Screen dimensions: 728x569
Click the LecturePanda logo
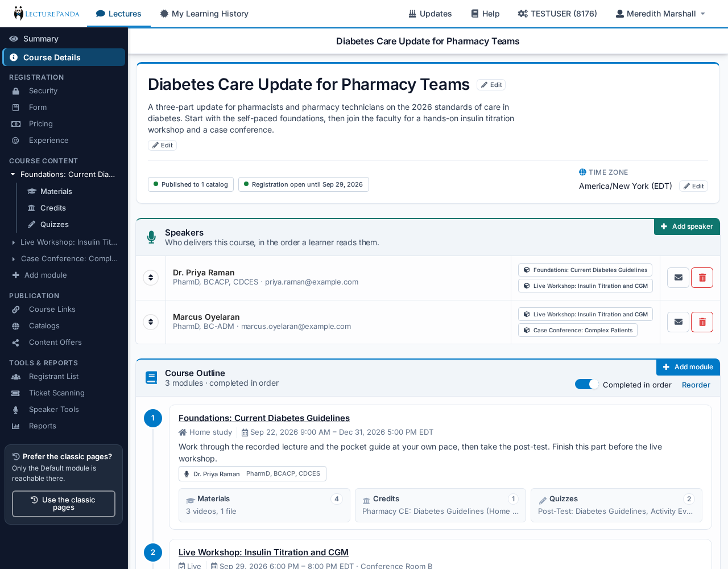point(47,14)
